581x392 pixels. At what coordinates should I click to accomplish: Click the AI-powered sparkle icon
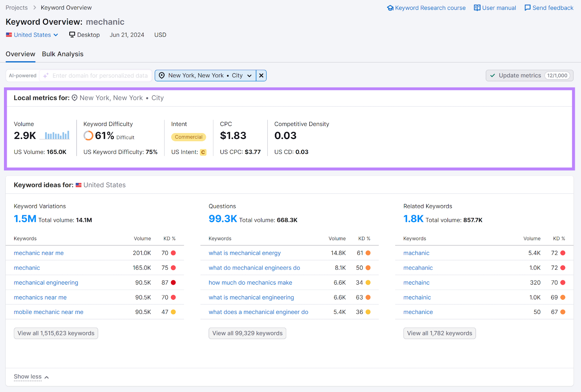pyautogui.click(x=45, y=75)
